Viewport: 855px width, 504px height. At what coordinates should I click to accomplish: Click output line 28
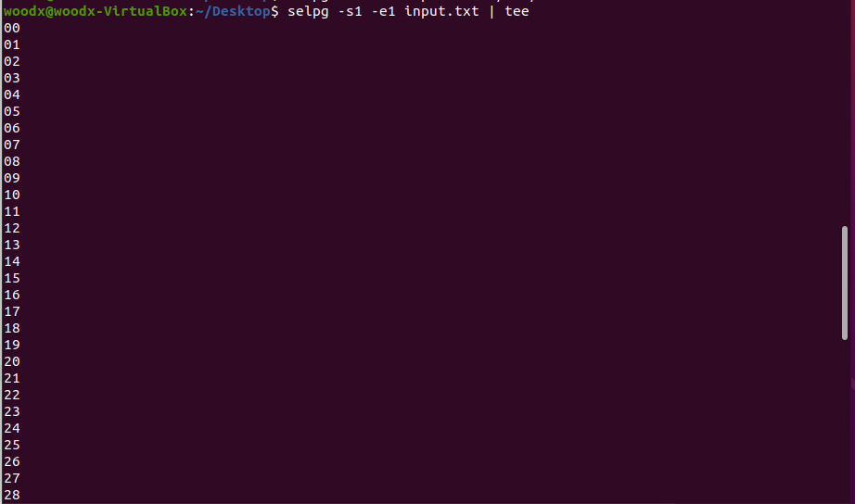point(12,495)
